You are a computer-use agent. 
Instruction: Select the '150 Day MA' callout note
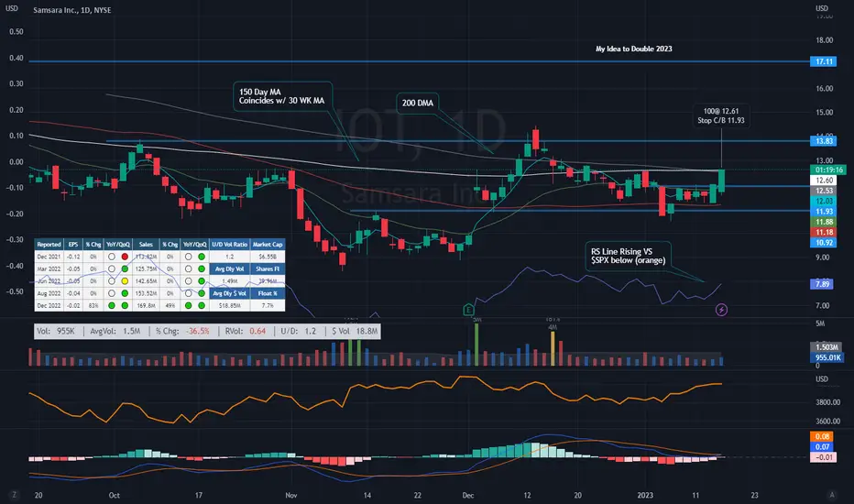282,96
